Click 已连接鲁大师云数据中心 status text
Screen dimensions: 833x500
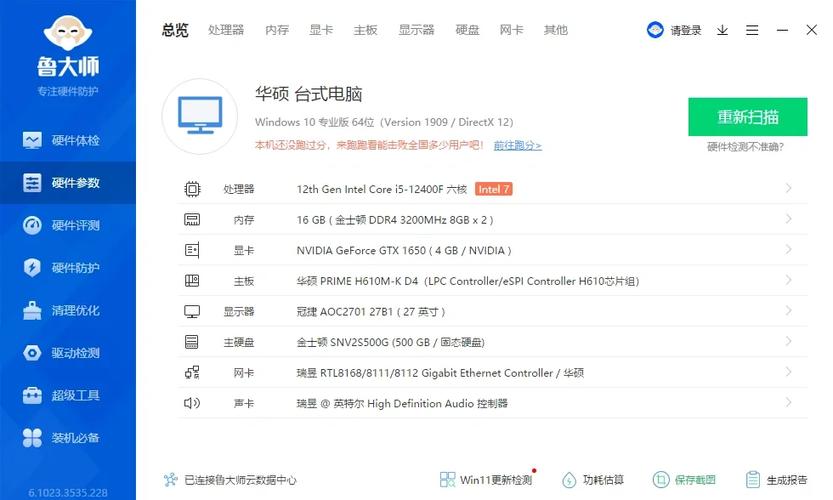click(x=240, y=480)
